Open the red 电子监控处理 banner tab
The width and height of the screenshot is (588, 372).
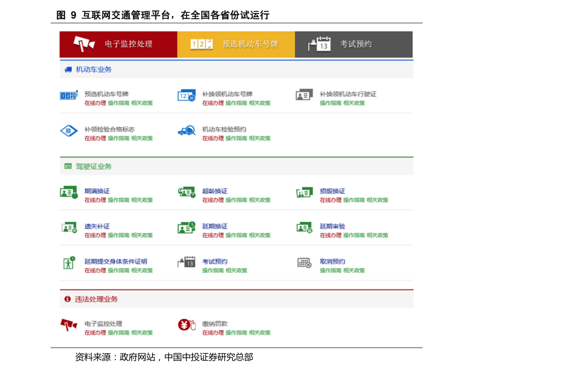pyautogui.click(x=118, y=44)
